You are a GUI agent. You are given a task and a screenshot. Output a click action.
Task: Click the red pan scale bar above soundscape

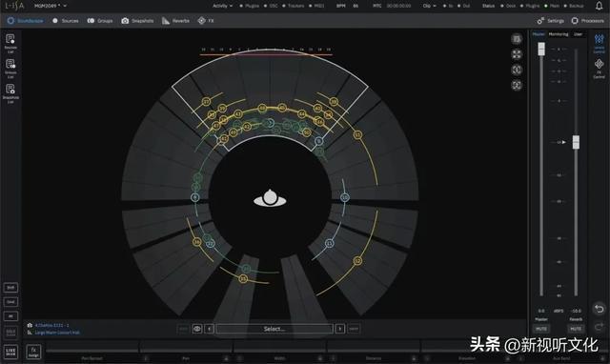(266, 54)
